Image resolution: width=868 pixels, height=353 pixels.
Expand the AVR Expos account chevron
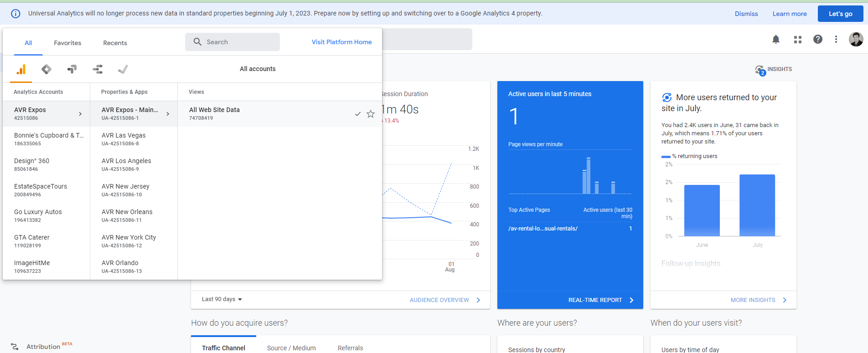(80, 114)
